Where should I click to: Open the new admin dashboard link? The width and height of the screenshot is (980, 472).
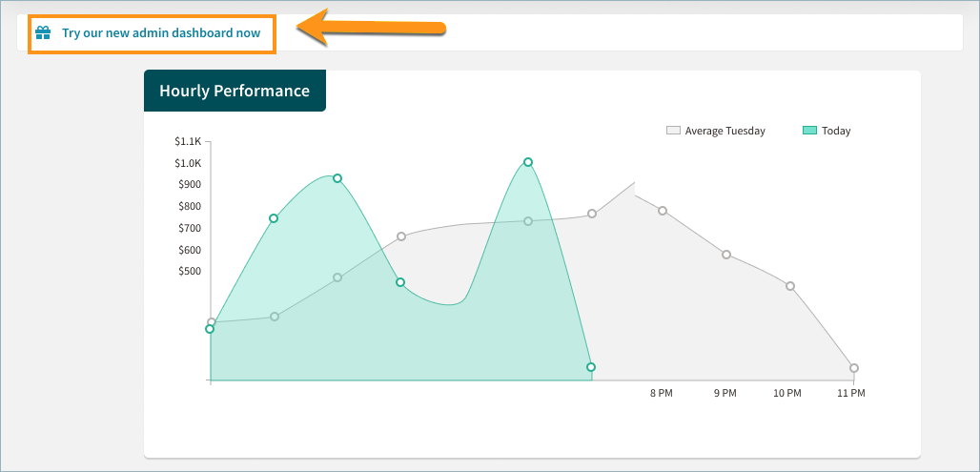pyautogui.click(x=161, y=33)
